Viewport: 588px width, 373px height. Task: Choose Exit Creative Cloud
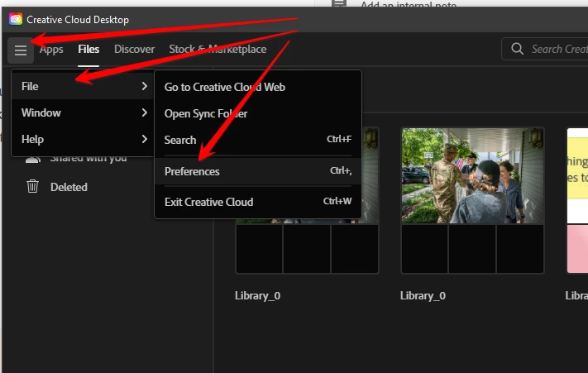[258, 202]
